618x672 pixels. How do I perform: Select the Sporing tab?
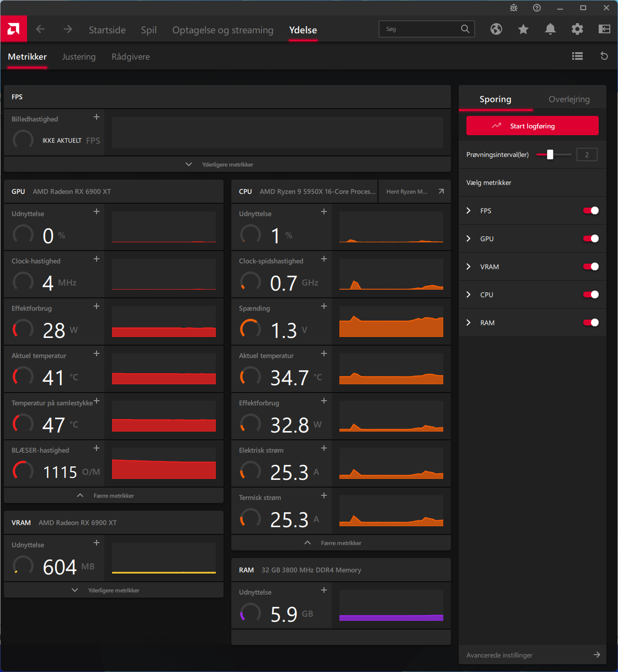(x=495, y=99)
